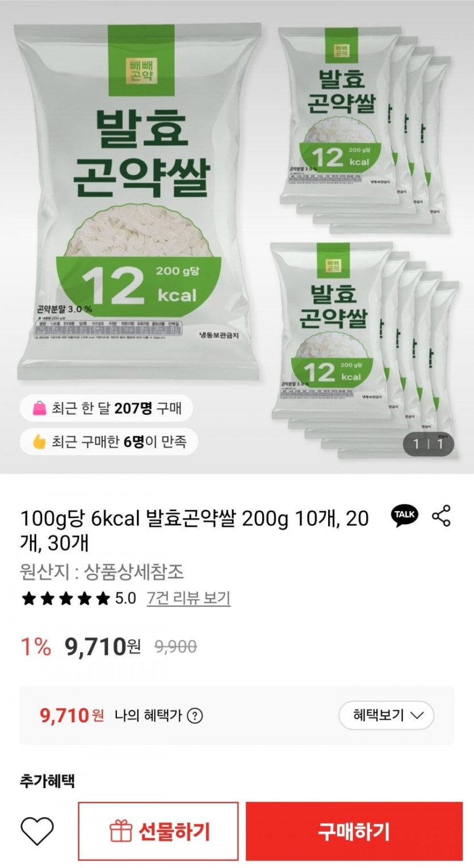474x868 pixels.
Task: Tap the 추가혜택 section heading
Action: coord(47,781)
